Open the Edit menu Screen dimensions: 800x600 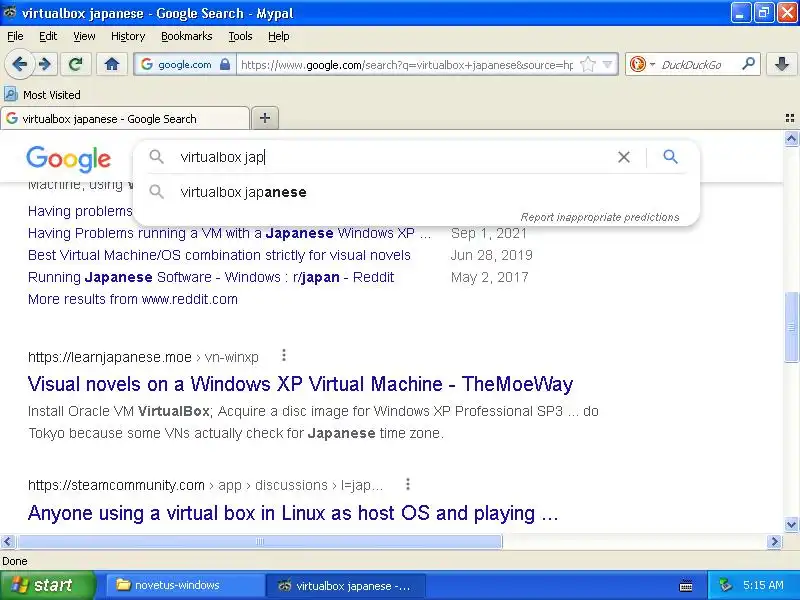pyautogui.click(x=48, y=36)
